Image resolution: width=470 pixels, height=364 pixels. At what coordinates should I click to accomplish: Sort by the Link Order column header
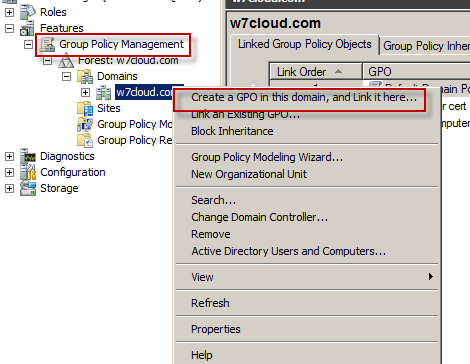point(316,72)
